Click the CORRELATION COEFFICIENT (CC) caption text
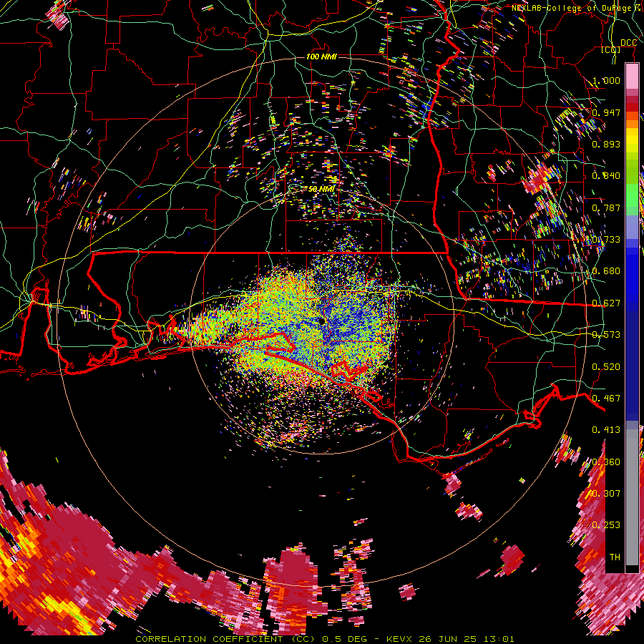This screenshot has width=644, height=644. (225, 639)
